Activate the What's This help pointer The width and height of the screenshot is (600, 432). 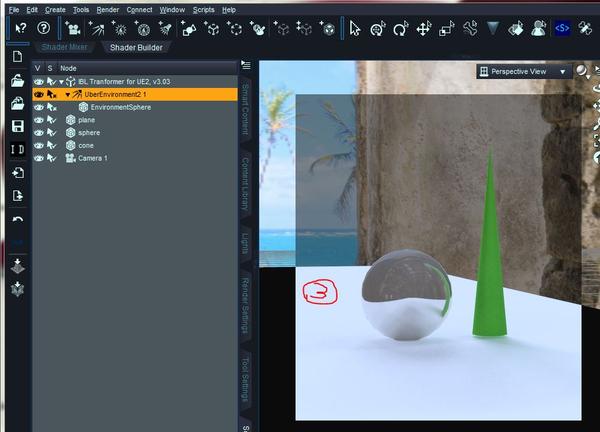21,28
